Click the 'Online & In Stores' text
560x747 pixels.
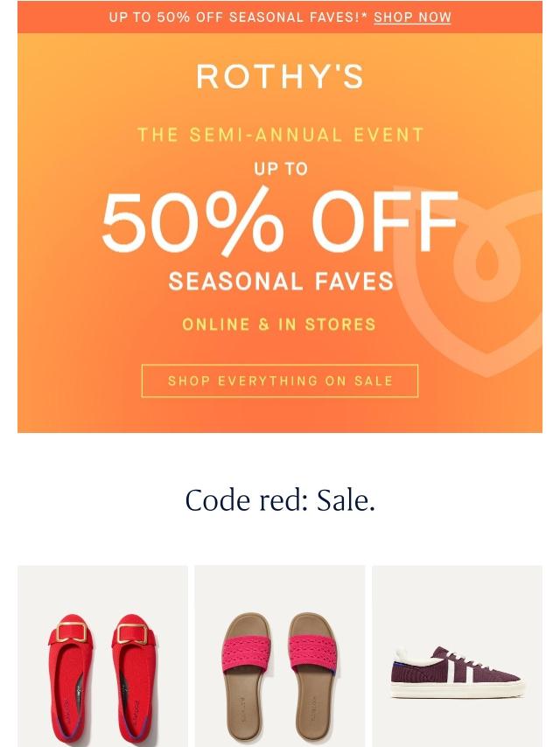(279, 325)
